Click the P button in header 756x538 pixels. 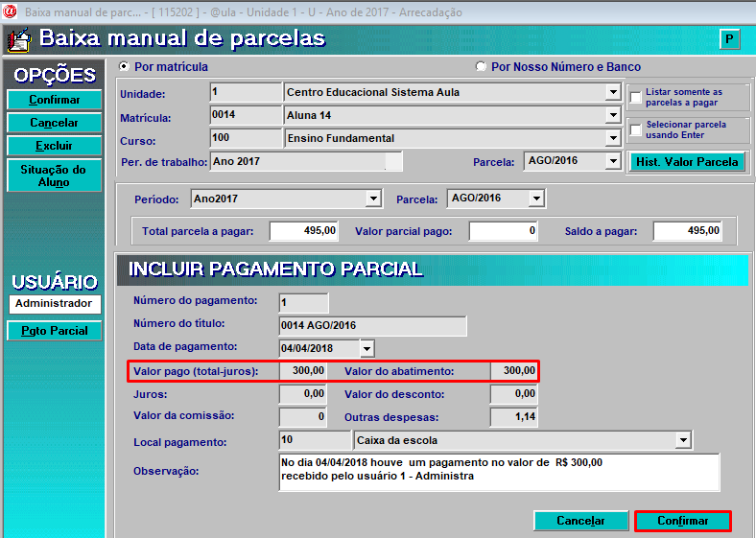[729, 39]
